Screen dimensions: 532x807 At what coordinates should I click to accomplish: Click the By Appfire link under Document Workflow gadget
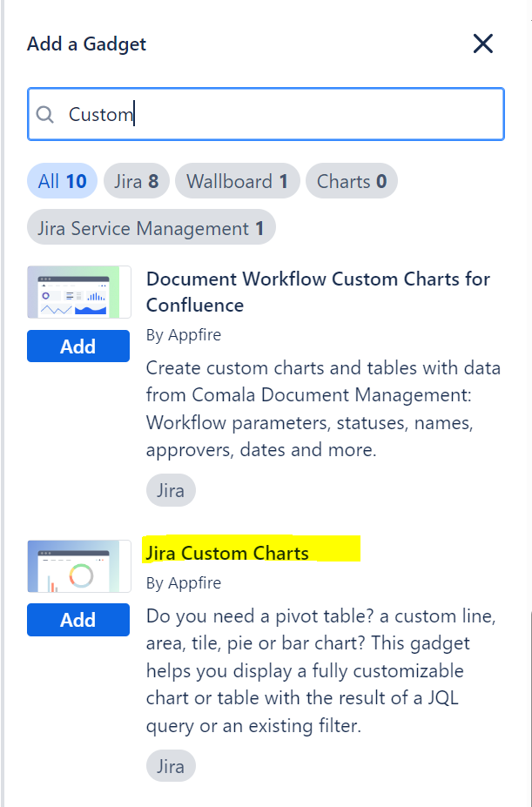tap(184, 334)
